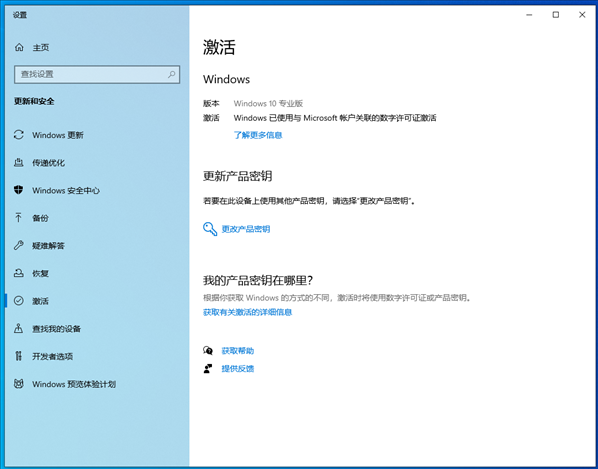Click the Windows 更新 sync icon
Viewport: 598px width, 469px height.
click(19, 135)
